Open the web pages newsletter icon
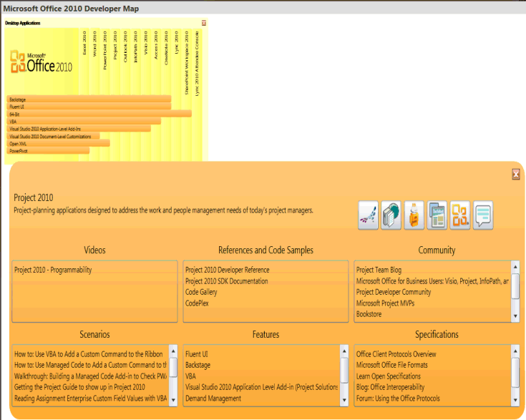The width and height of the screenshot is (526, 420). [437, 215]
